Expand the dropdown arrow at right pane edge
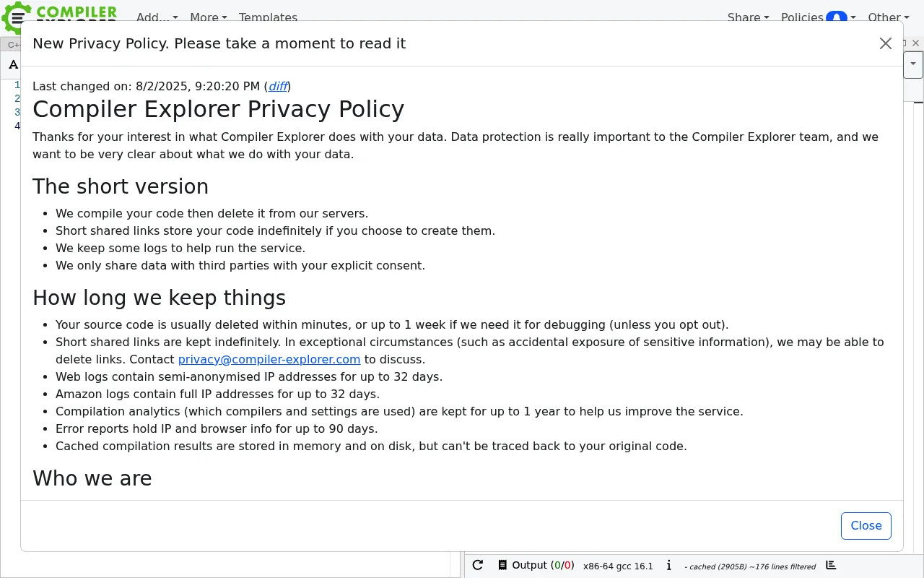924x578 pixels. (913, 64)
